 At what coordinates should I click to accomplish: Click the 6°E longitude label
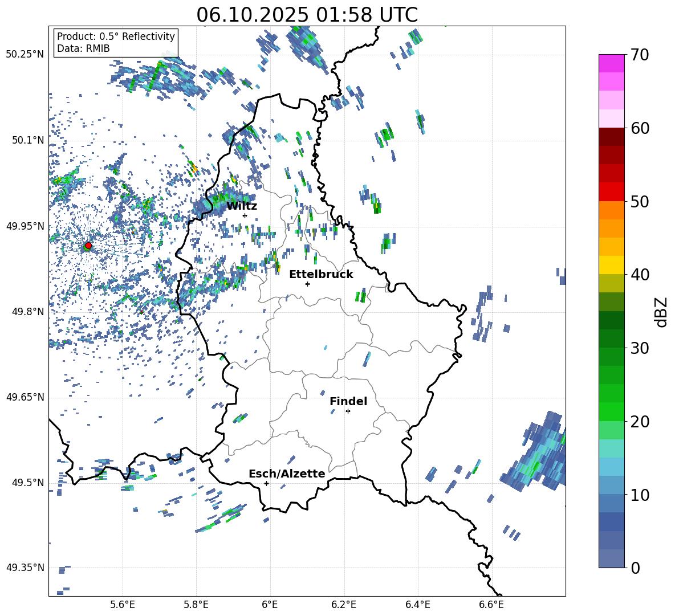270,605
